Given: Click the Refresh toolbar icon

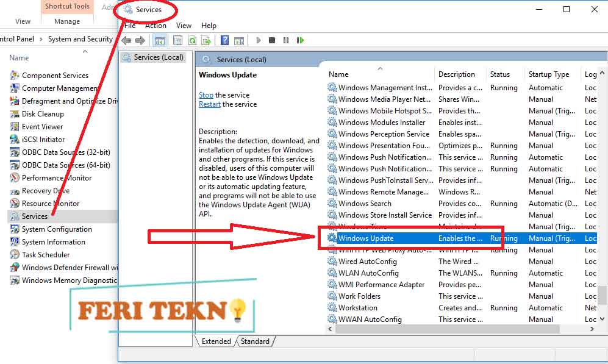Looking at the screenshot, I should click(x=192, y=40).
